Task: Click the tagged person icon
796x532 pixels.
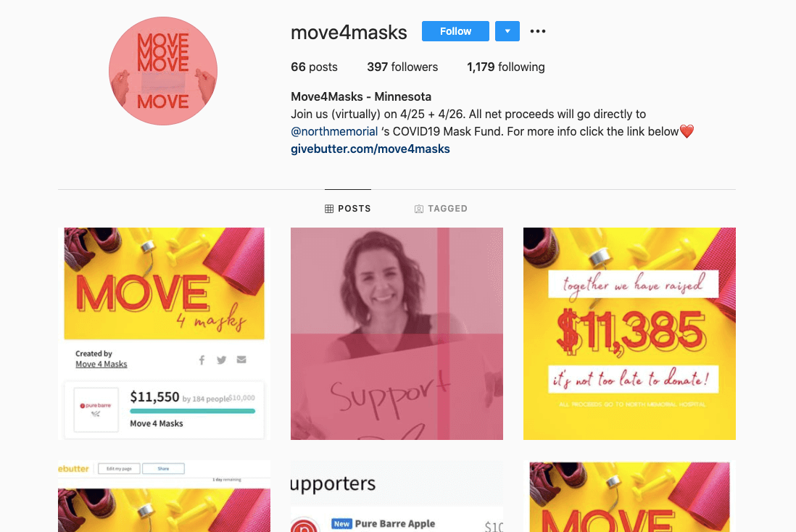Action: tap(419, 209)
